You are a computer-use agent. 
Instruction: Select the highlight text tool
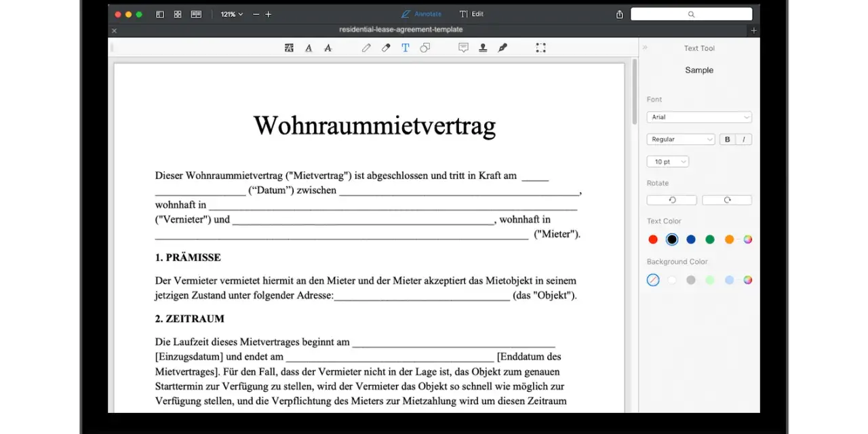pos(289,47)
